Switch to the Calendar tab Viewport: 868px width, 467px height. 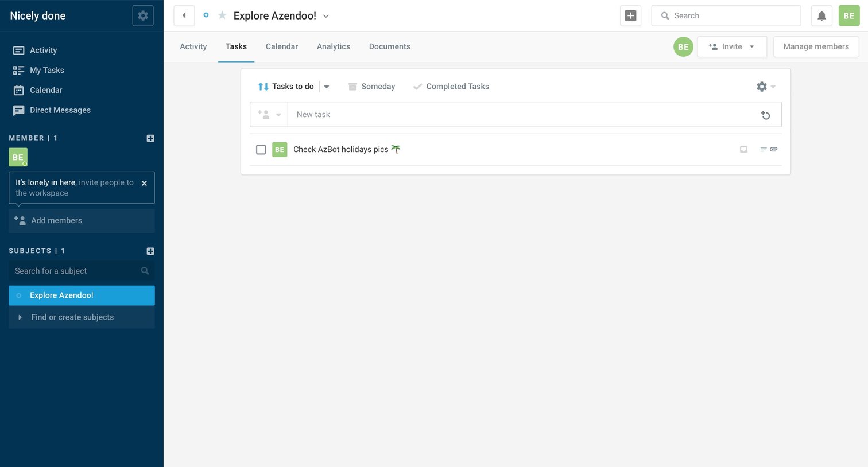click(x=282, y=47)
